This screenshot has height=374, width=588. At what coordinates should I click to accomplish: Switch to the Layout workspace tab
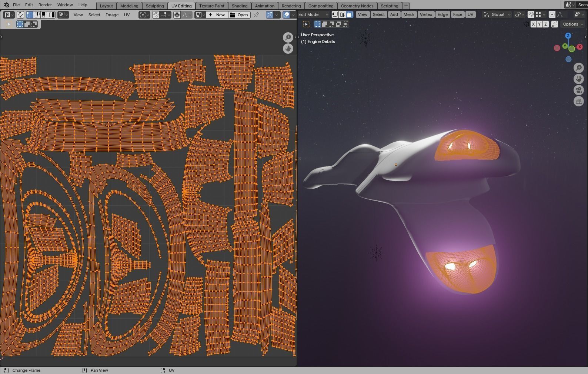pyautogui.click(x=106, y=6)
